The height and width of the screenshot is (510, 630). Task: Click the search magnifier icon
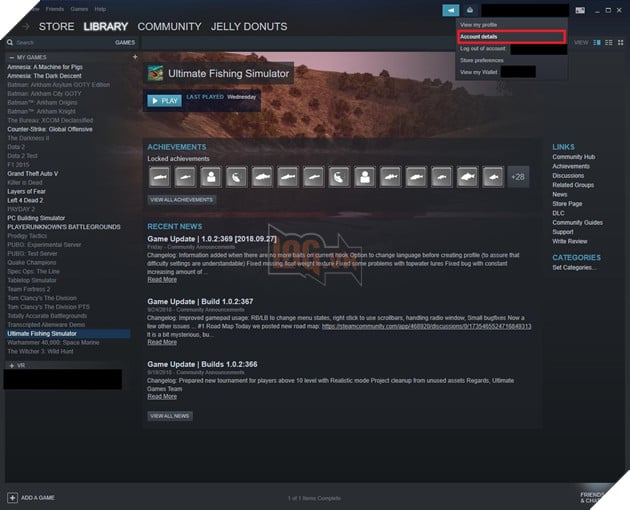pyautogui.click(x=10, y=43)
